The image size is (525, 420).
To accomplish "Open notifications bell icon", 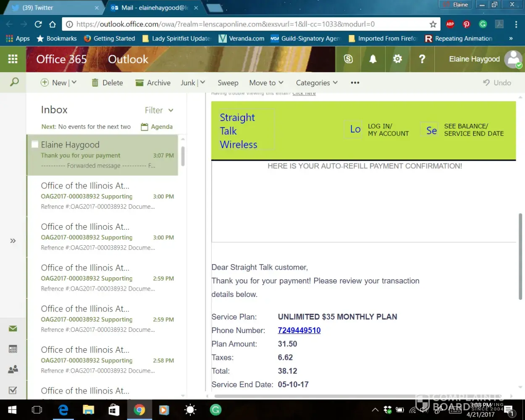I will point(373,59).
